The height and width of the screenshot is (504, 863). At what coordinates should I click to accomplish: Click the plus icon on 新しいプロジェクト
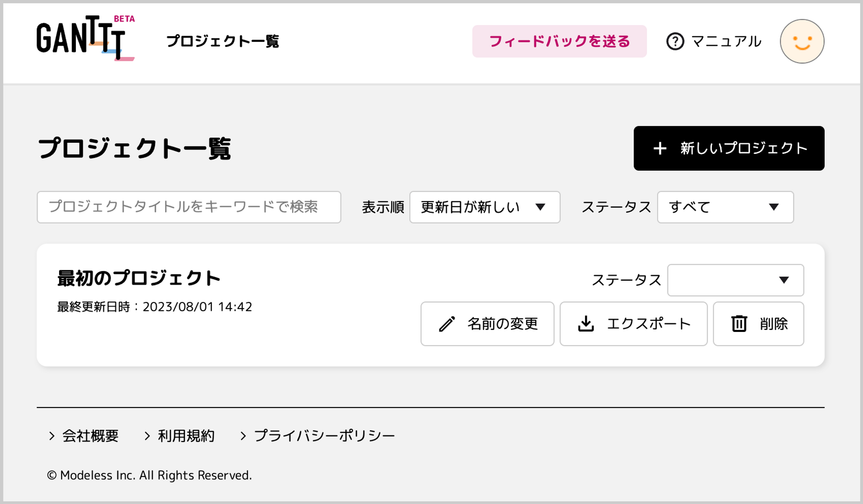660,148
